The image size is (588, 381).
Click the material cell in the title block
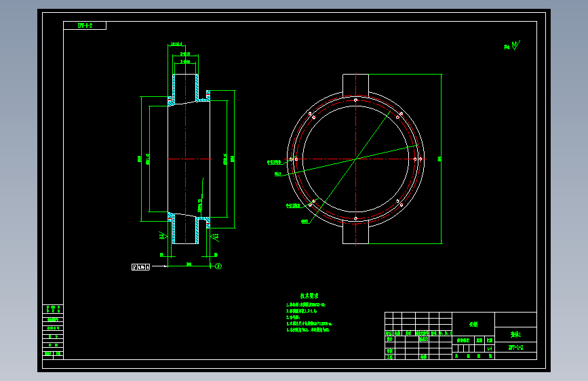[x=473, y=324]
